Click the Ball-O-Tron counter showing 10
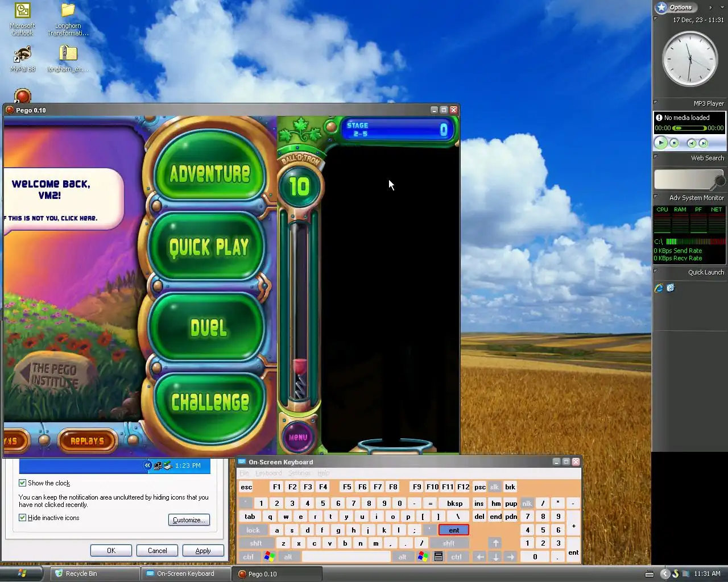 pyautogui.click(x=299, y=186)
